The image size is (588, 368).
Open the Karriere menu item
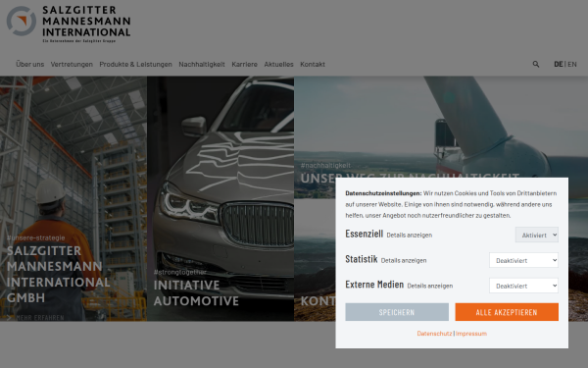pyautogui.click(x=244, y=64)
